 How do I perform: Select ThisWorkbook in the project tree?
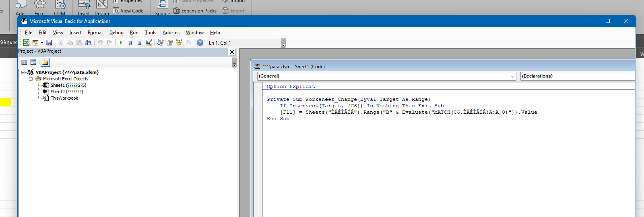click(64, 98)
